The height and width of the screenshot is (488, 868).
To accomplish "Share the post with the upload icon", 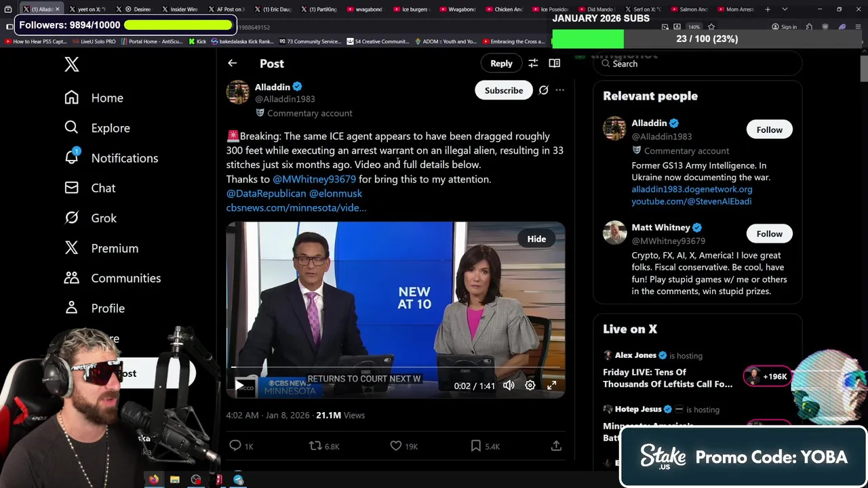I will point(556,446).
